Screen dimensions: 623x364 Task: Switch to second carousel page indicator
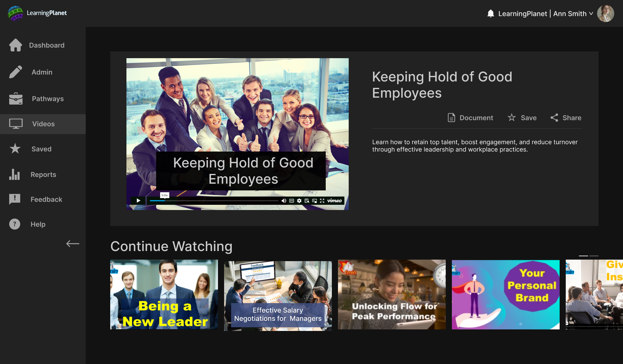pos(594,256)
